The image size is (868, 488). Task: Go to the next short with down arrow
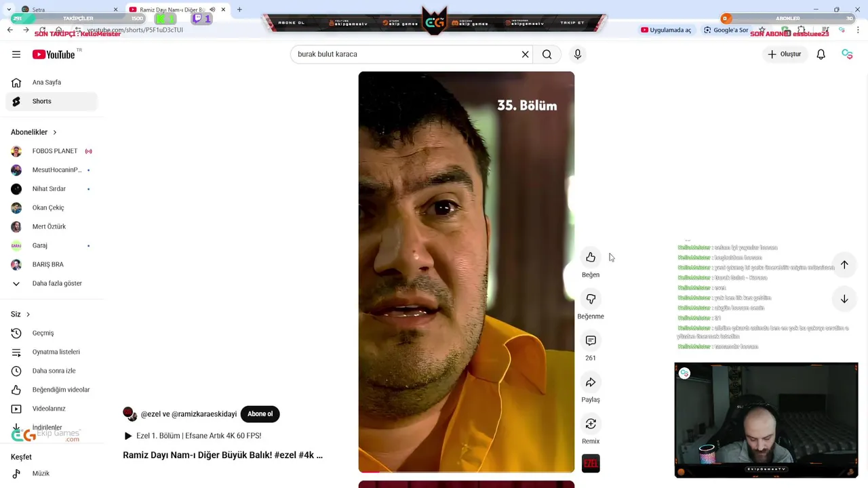[844, 299]
